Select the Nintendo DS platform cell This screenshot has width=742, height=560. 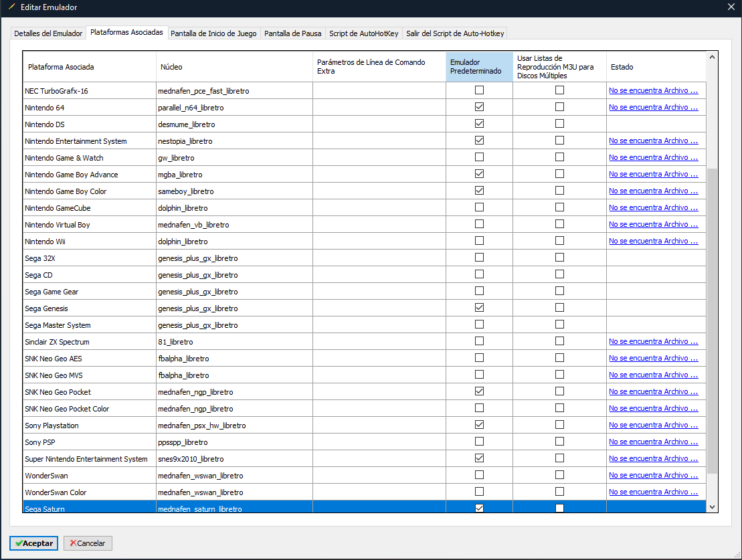90,124
